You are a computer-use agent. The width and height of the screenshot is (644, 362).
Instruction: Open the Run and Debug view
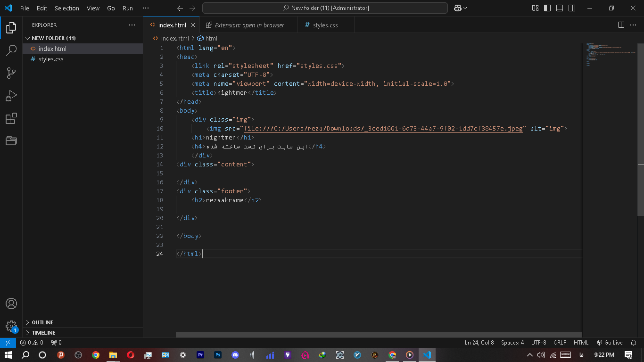[x=11, y=96]
